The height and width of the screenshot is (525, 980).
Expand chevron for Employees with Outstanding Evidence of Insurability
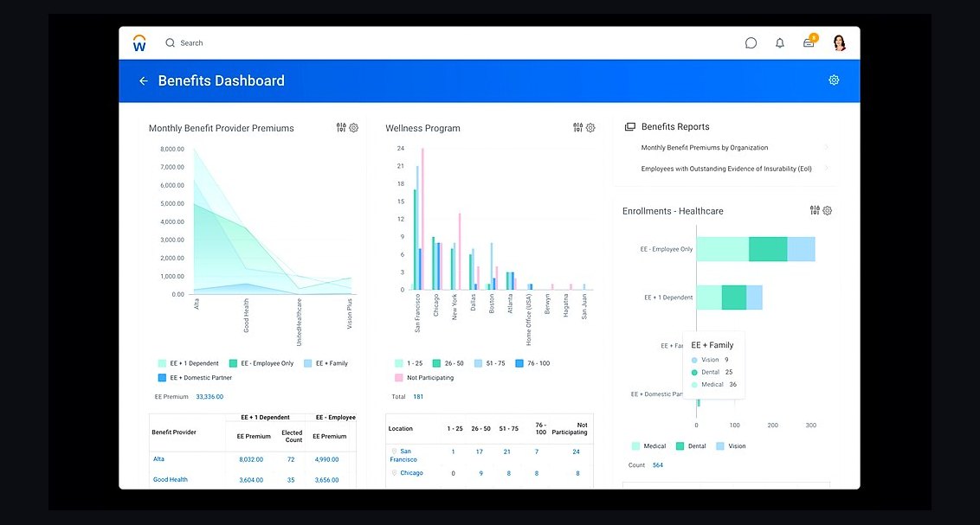(826, 168)
